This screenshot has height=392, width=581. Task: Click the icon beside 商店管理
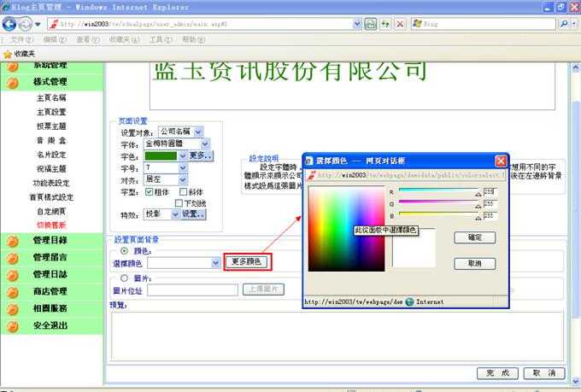(12, 291)
